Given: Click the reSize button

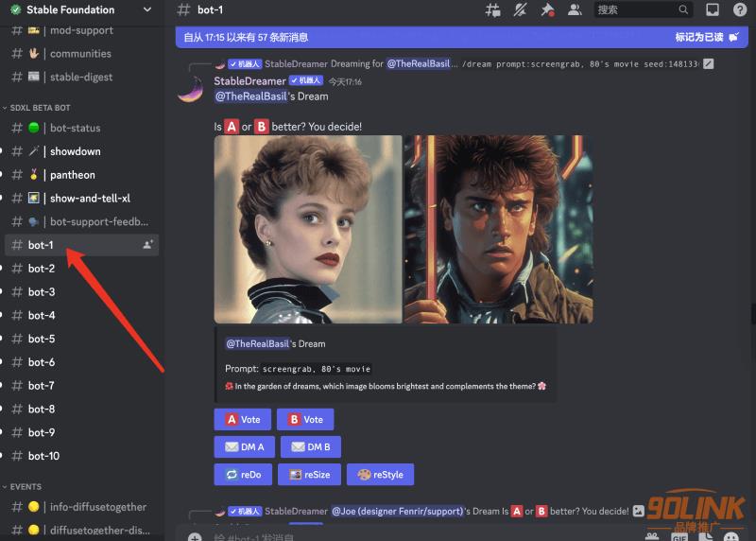Looking at the screenshot, I should click(x=310, y=475).
